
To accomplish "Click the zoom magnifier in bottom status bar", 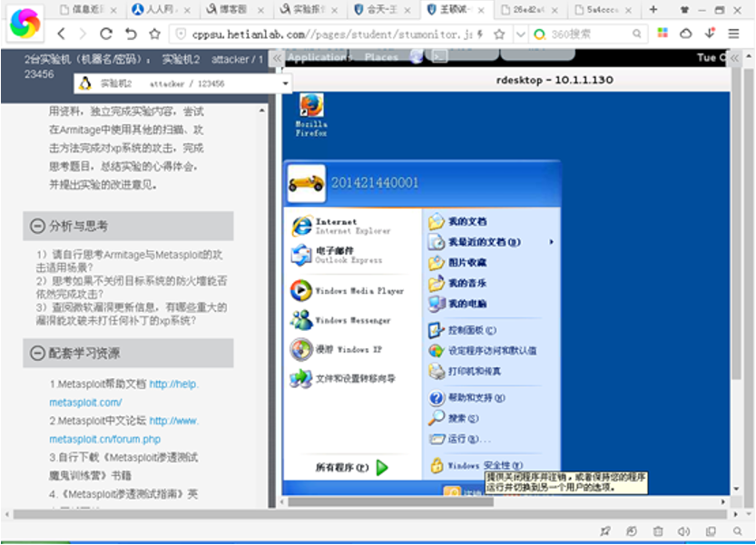I will tap(737, 531).
